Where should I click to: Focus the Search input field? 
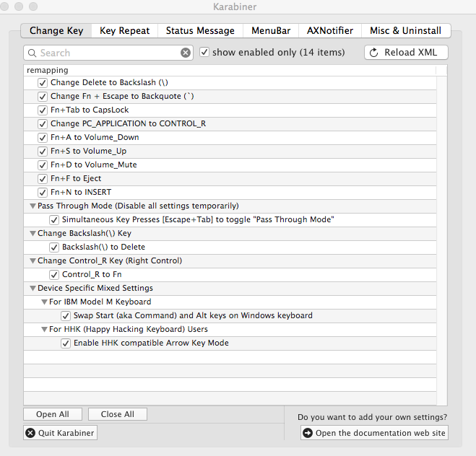pyautogui.click(x=108, y=53)
